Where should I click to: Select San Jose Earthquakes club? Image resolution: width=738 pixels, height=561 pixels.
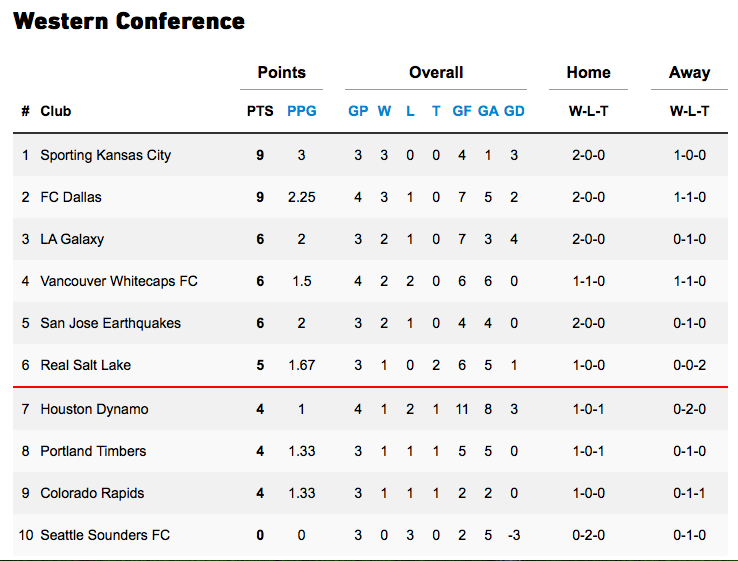(x=110, y=323)
